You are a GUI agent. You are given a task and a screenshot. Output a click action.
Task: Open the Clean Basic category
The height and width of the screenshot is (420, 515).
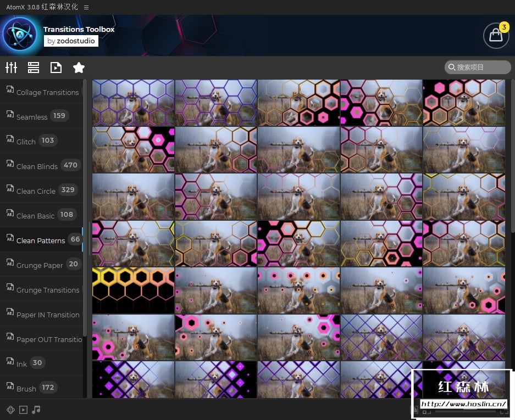pos(41,215)
